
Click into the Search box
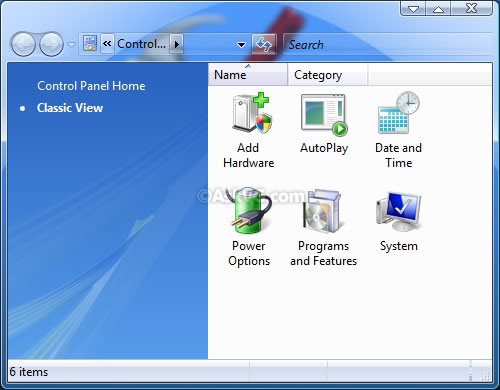[x=387, y=44]
